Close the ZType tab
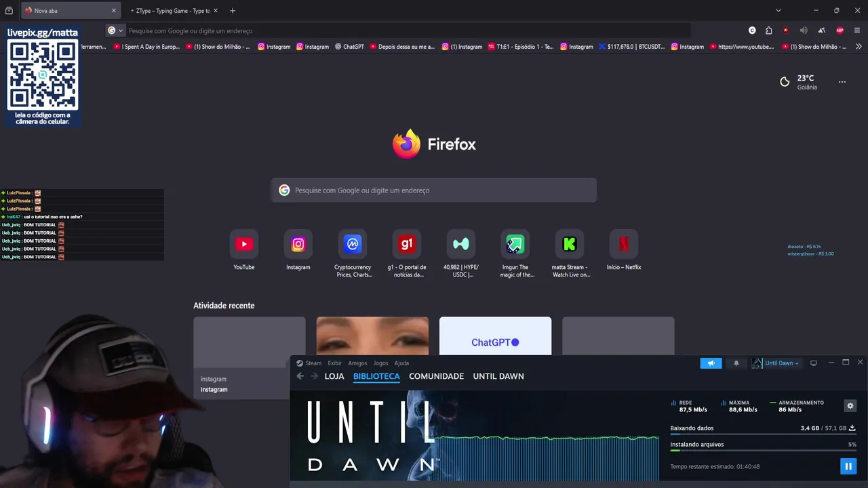This screenshot has width=868, height=488. pos(216,11)
